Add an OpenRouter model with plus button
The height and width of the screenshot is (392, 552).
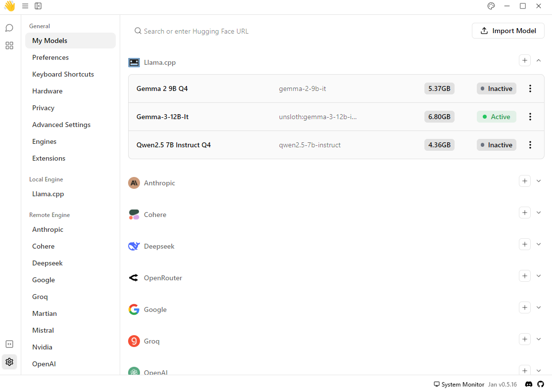[524, 276]
